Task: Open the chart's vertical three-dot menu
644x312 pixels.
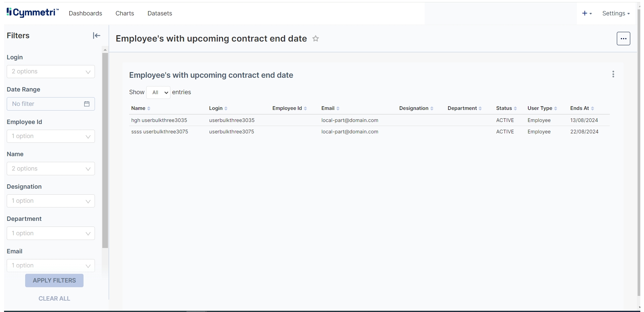Action: point(613,74)
